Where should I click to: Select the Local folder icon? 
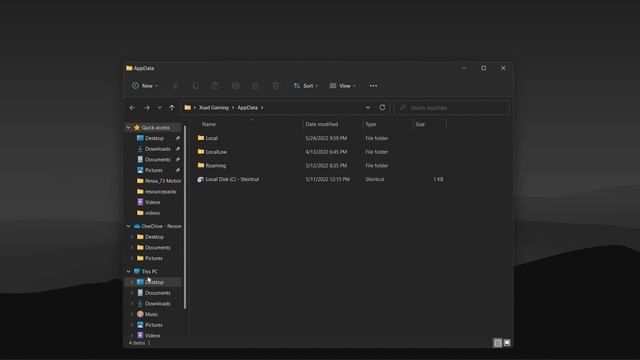point(201,138)
